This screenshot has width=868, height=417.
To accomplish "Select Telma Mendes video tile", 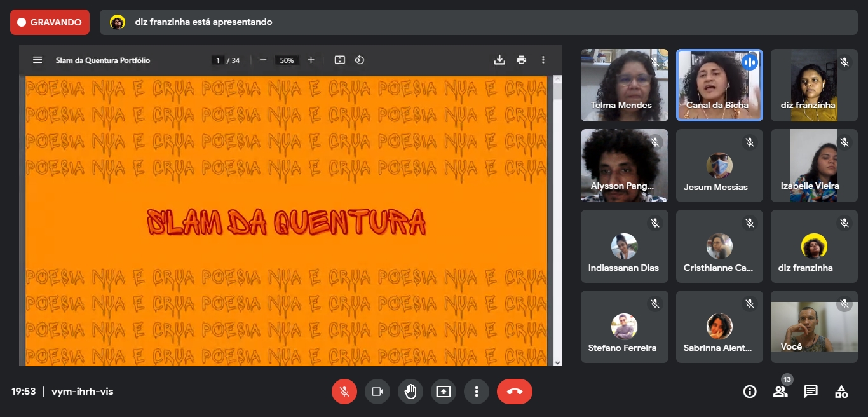I will tap(624, 85).
